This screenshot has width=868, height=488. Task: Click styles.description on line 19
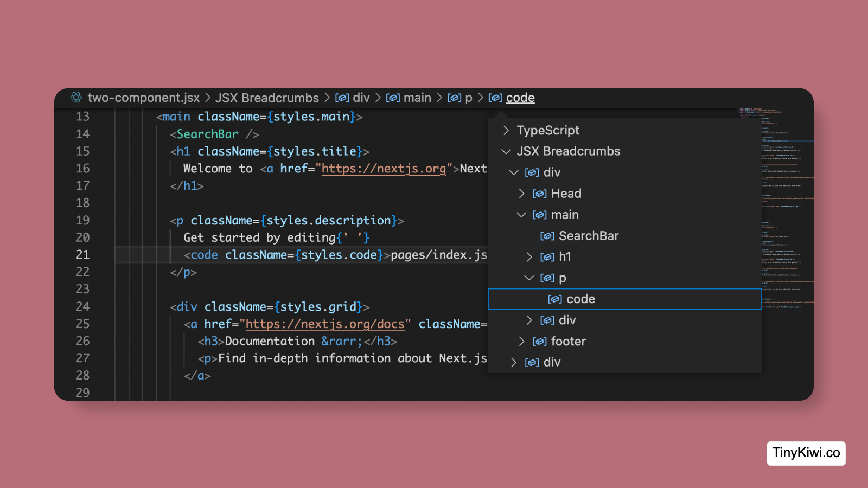tap(328, 221)
